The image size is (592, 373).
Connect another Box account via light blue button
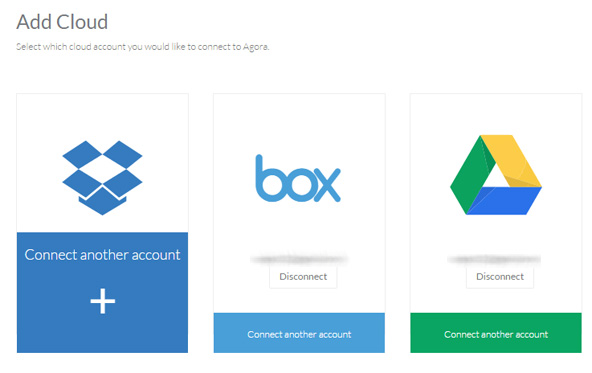tap(299, 333)
